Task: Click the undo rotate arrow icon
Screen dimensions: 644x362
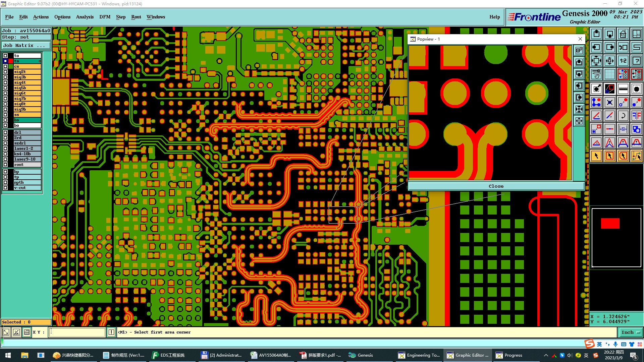Action: [623, 116]
